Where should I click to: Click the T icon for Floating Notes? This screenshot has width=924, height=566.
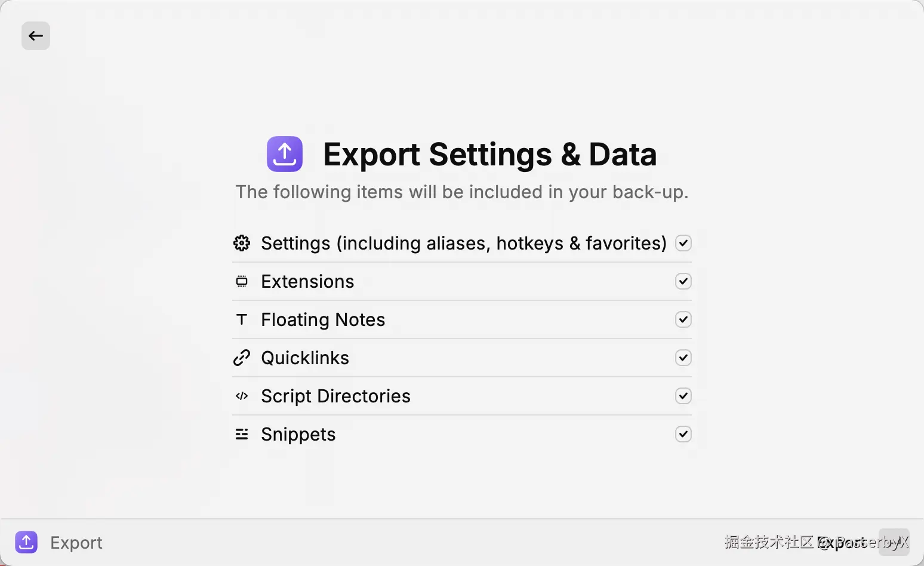point(242,319)
